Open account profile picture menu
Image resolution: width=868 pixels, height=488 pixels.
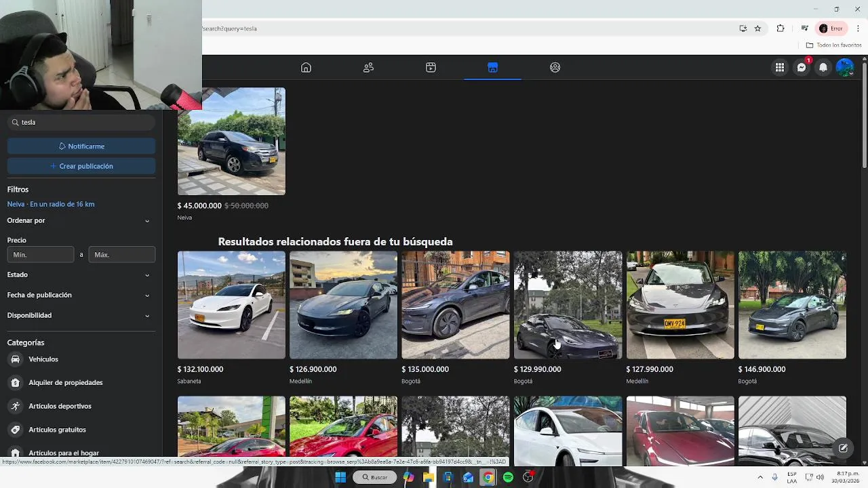(x=845, y=67)
